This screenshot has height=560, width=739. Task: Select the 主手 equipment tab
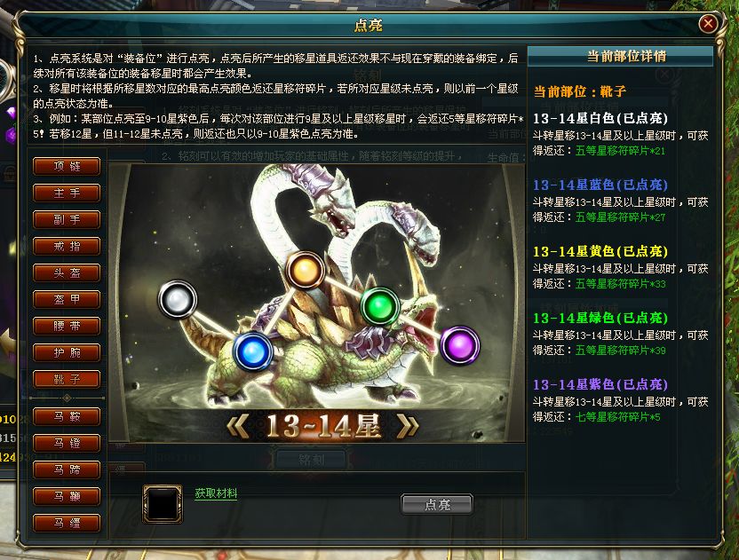(67, 193)
